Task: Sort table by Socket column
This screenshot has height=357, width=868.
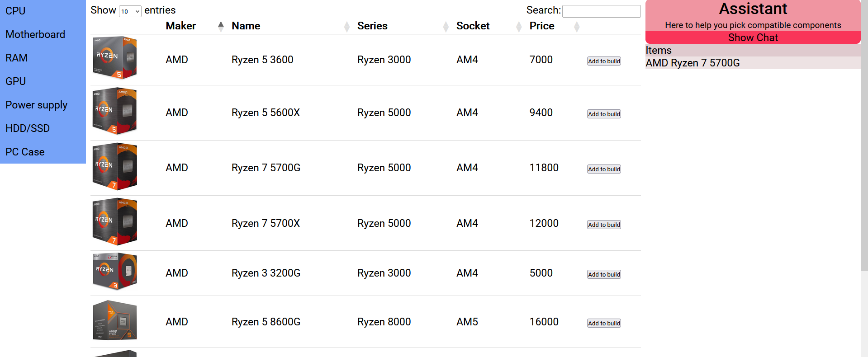Action: tap(489, 26)
